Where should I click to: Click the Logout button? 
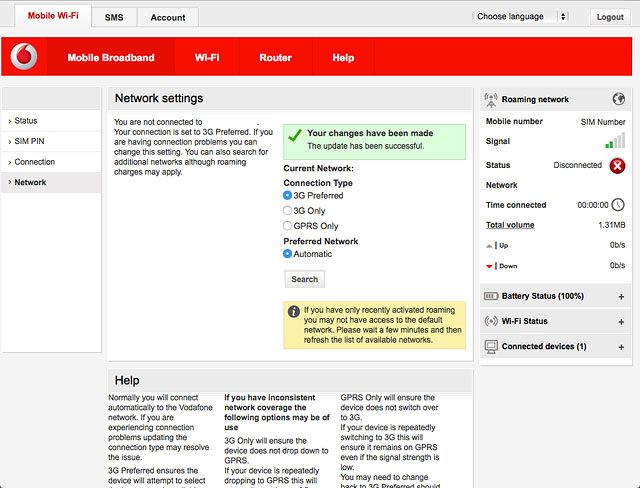click(609, 17)
